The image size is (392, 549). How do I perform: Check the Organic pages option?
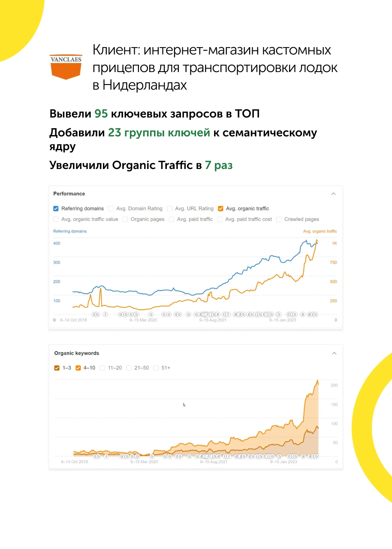click(125, 220)
